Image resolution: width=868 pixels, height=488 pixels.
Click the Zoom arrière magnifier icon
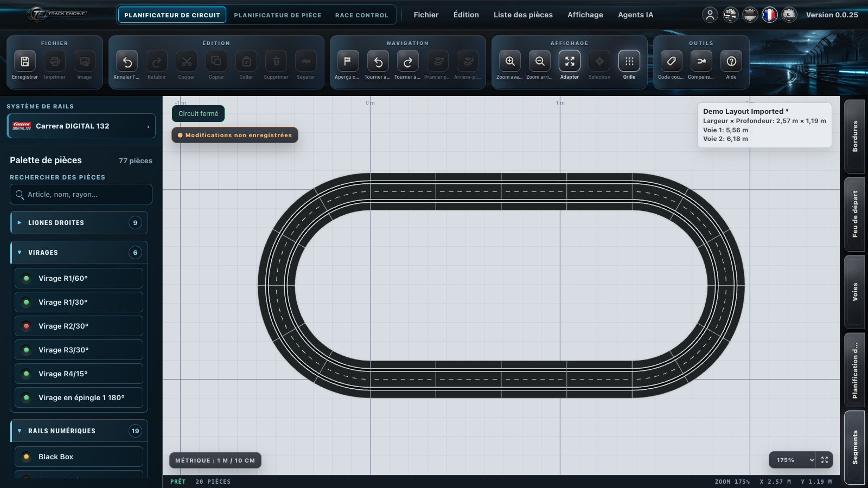[540, 61]
